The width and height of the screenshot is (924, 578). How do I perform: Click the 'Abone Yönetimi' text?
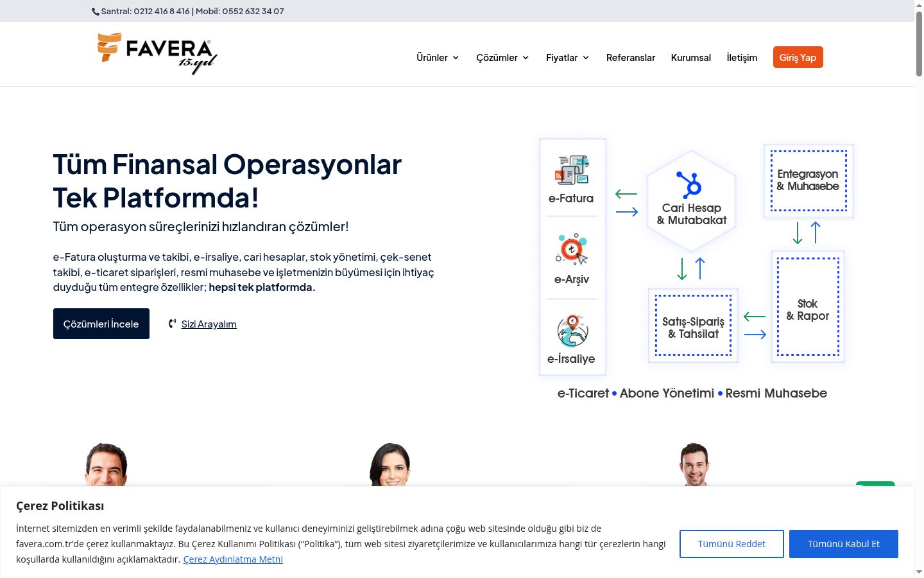[x=667, y=393]
